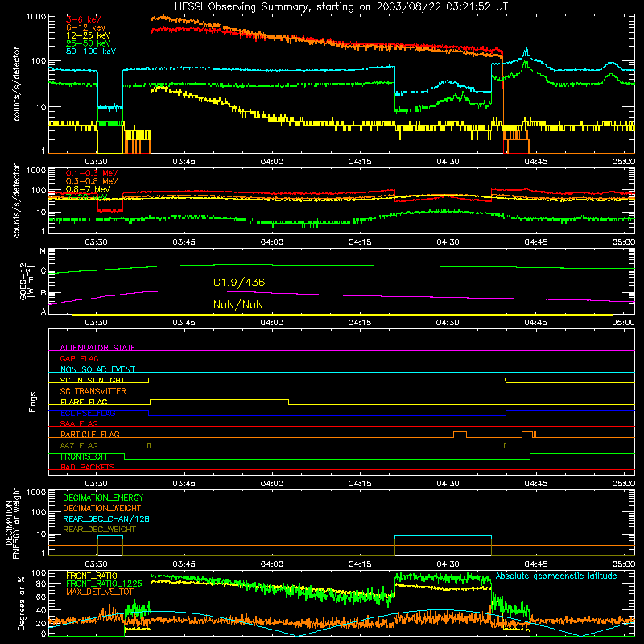Select the DECIMATION_ENERGY legend label
Screen dimensions: 644x644
coord(103,497)
